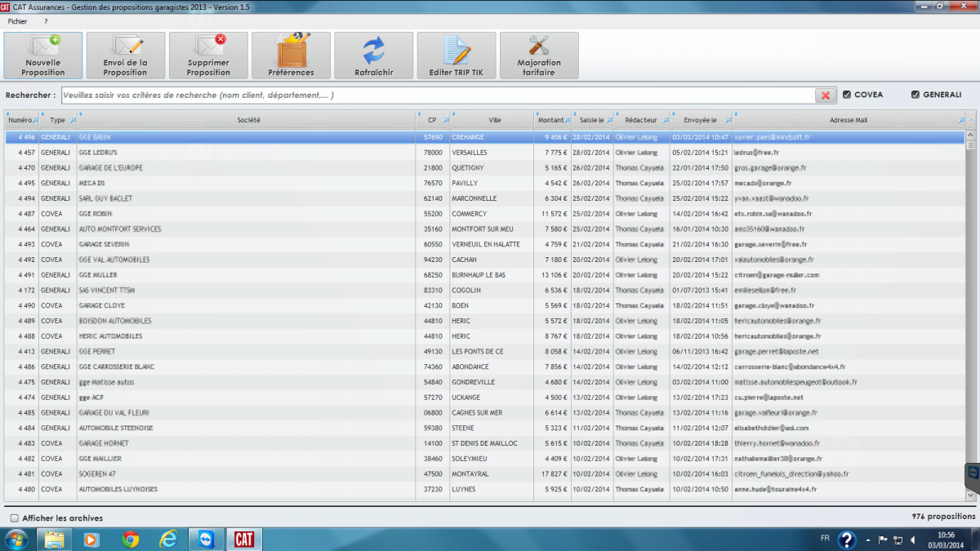Open the Fichier menu
Image resolution: width=980 pixels, height=551 pixels.
click(x=17, y=21)
